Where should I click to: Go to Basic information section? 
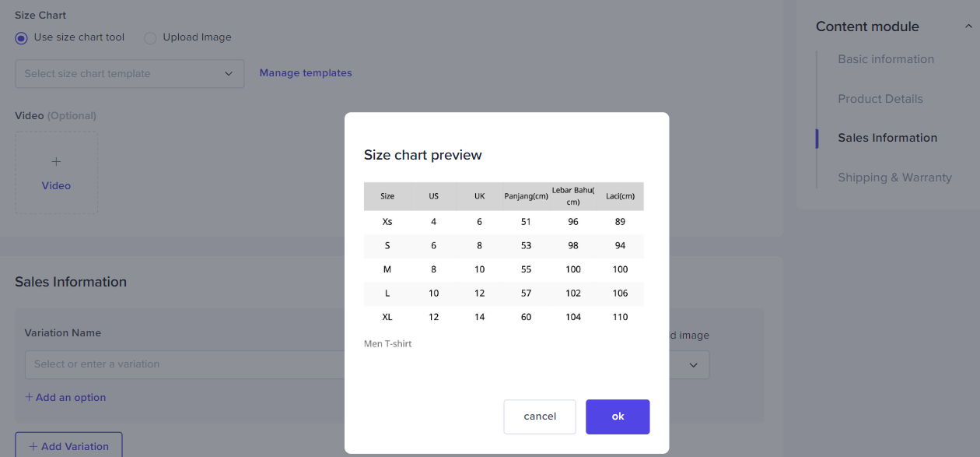tap(886, 59)
